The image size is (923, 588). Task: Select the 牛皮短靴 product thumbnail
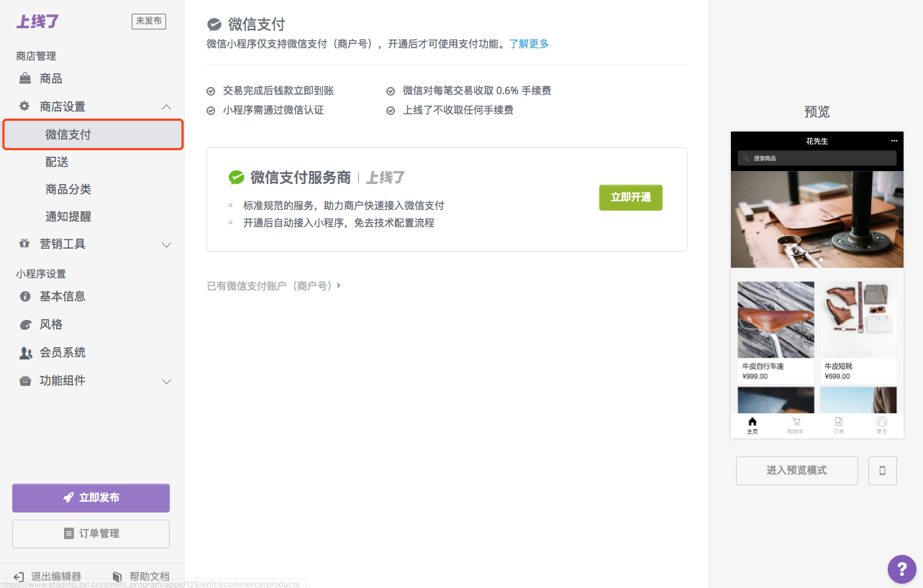[858, 320]
